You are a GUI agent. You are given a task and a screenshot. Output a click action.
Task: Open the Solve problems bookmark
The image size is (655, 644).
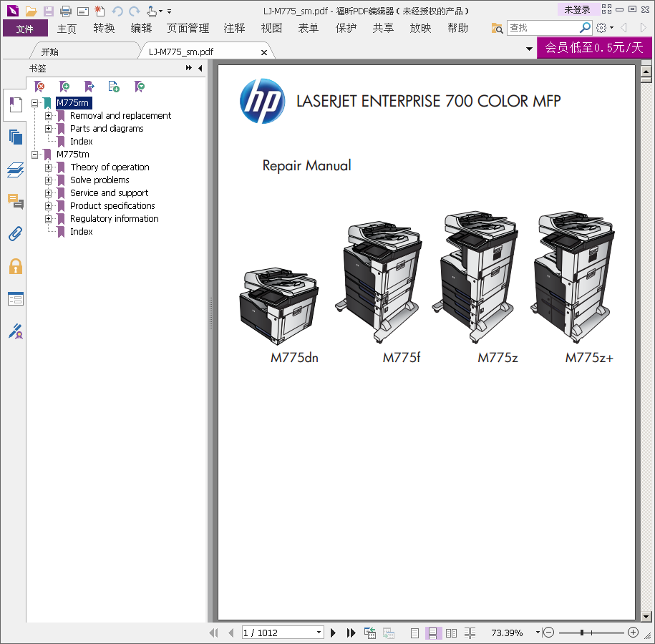point(100,180)
